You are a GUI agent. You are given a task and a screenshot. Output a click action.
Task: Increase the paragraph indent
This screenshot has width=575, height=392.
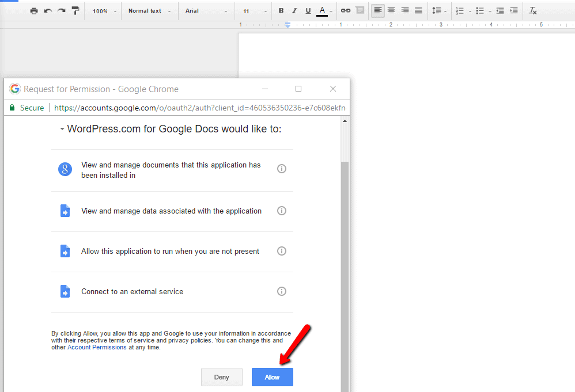(514, 10)
